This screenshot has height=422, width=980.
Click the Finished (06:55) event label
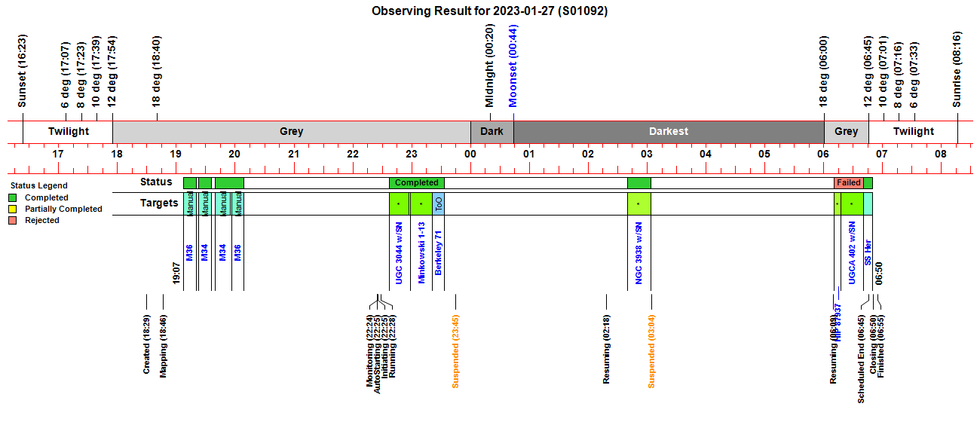coord(881,346)
